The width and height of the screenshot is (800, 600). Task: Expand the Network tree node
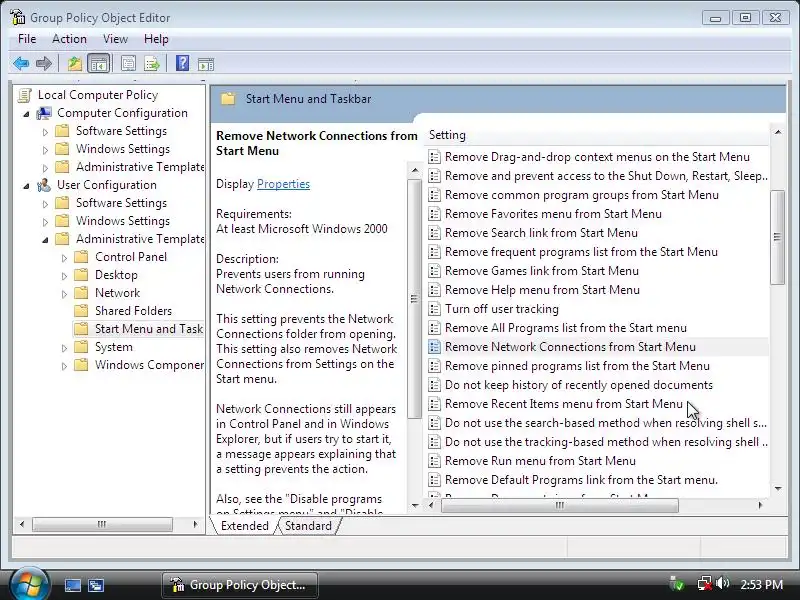coord(64,294)
